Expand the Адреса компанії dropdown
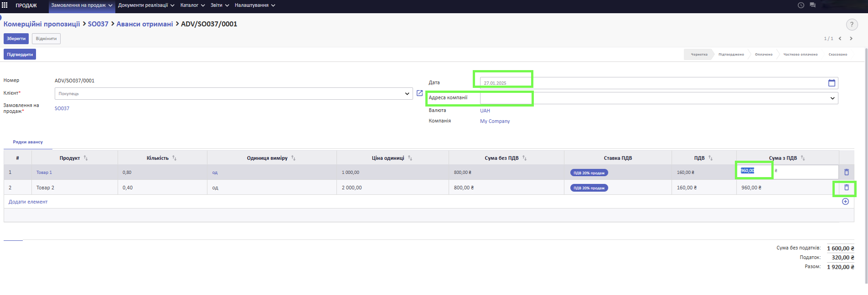 tap(832, 98)
